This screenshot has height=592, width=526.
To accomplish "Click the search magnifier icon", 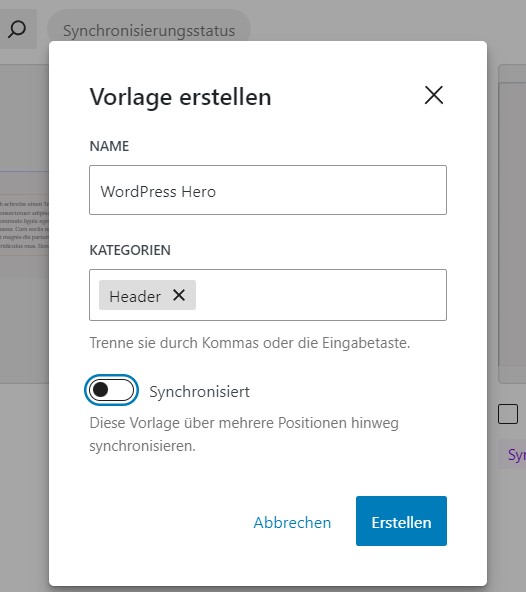I will pos(17,29).
